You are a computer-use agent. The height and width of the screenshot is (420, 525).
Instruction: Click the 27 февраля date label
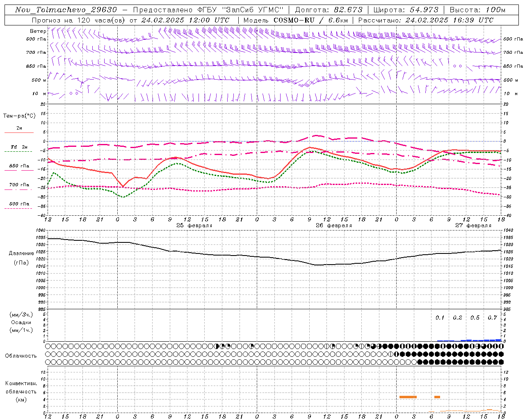pos(473,226)
